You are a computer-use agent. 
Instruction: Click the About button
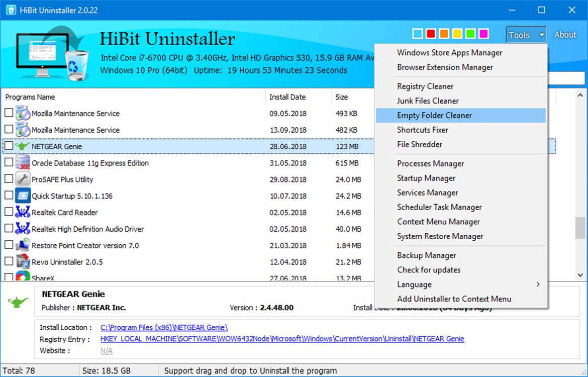(x=565, y=35)
